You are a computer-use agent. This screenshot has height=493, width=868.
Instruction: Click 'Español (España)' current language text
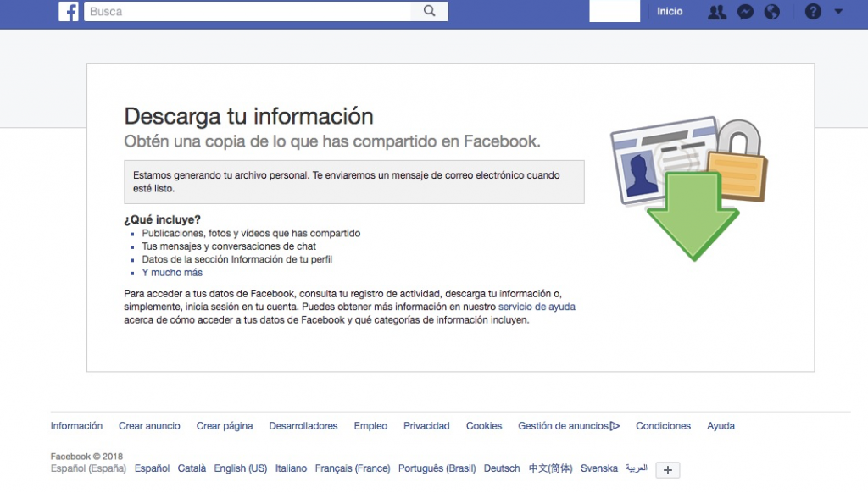click(x=88, y=468)
